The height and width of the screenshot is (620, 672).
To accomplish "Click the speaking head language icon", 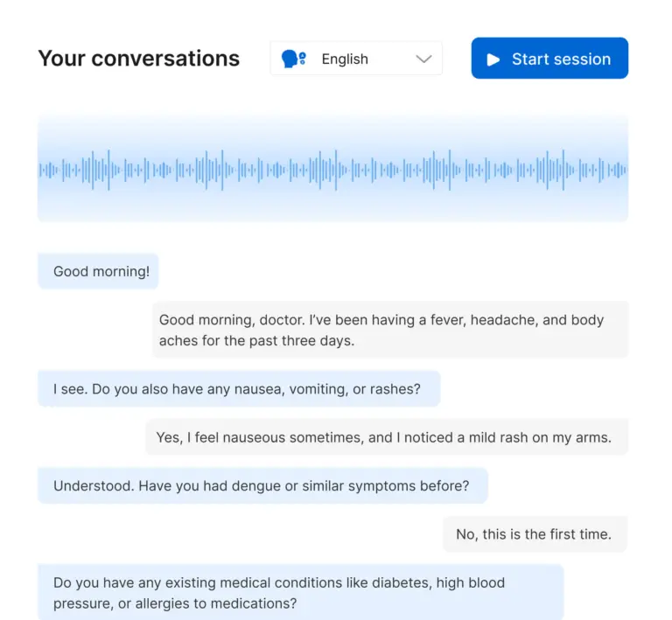I will (293, 59).
